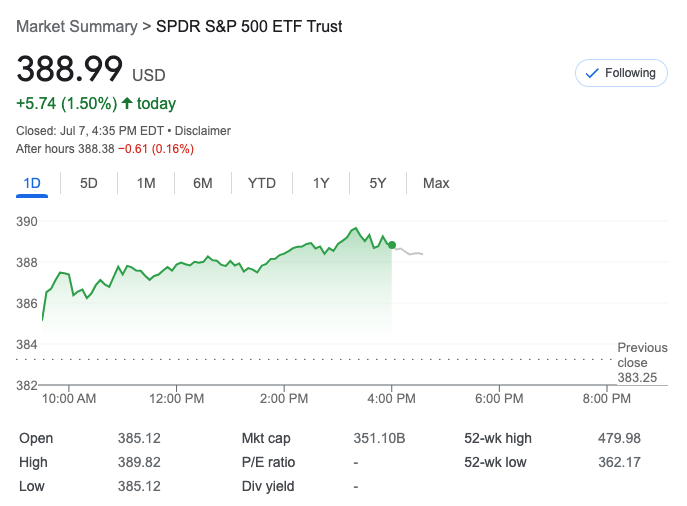The height and width of the screenshot is (506, 687).
Task: Click the Market Summary breadcrumb link
Action: click(x=77, y=26)
